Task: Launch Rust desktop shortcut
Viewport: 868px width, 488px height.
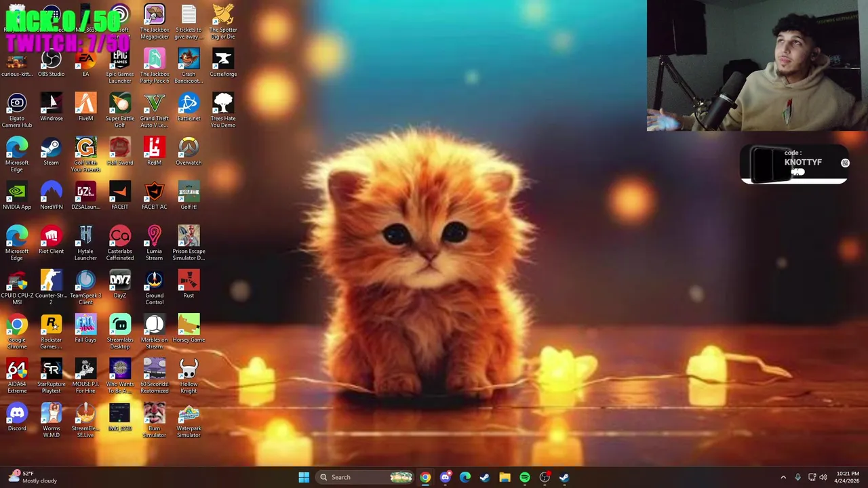Action: pyautogui.click(x=189, y=285)
